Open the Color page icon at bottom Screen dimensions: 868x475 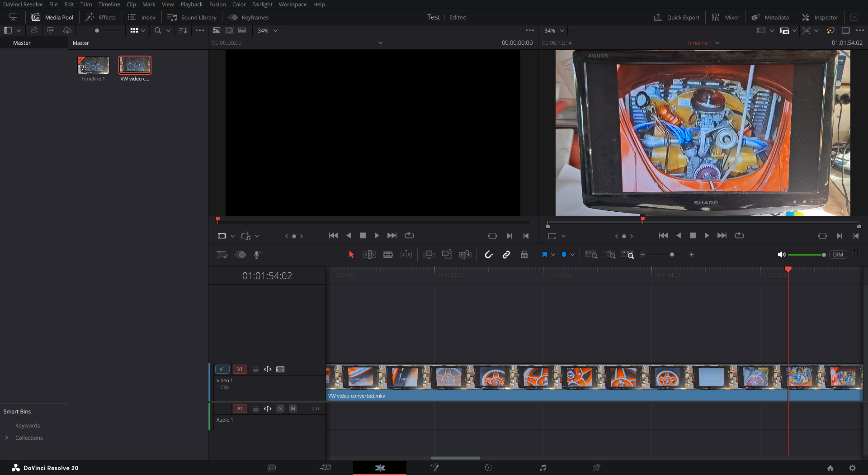click(x=488, y=468)
